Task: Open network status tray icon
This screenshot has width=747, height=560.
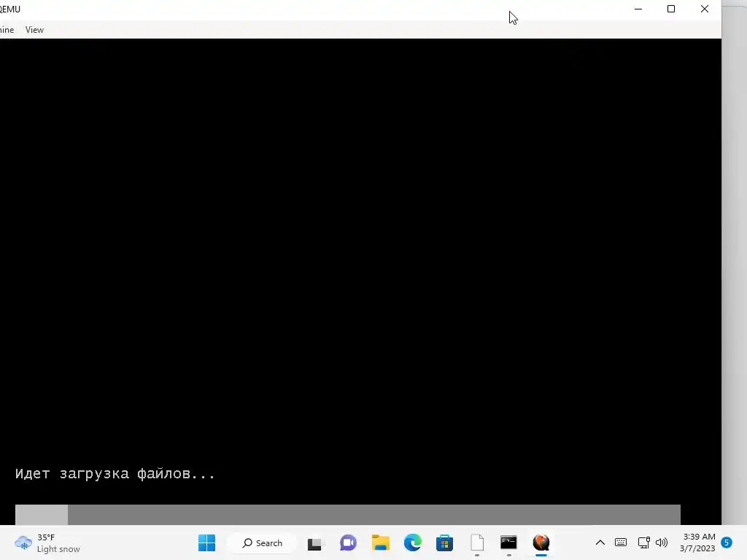Action: (643, 542)
